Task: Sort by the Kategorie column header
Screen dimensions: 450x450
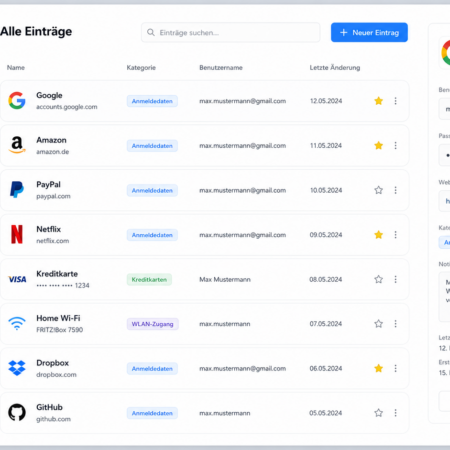Action: pyautogui.click(x=141, y=68)
